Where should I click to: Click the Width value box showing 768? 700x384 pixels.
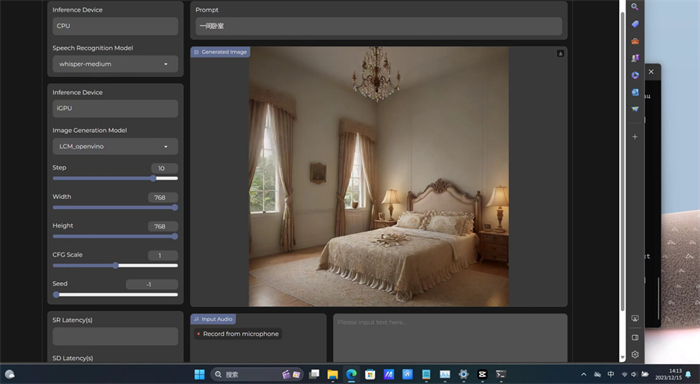[163, 197]
